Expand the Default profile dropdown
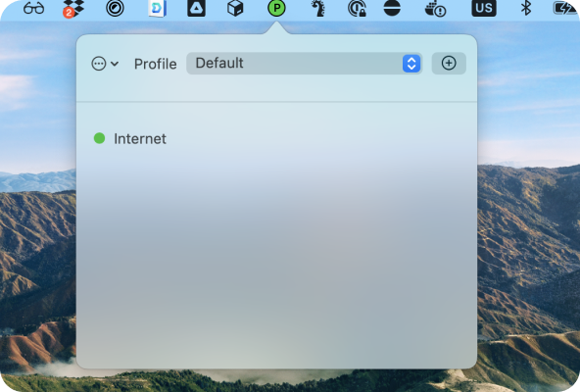Image resolution: width=580 pixels, height=392 pixels. 304,64
